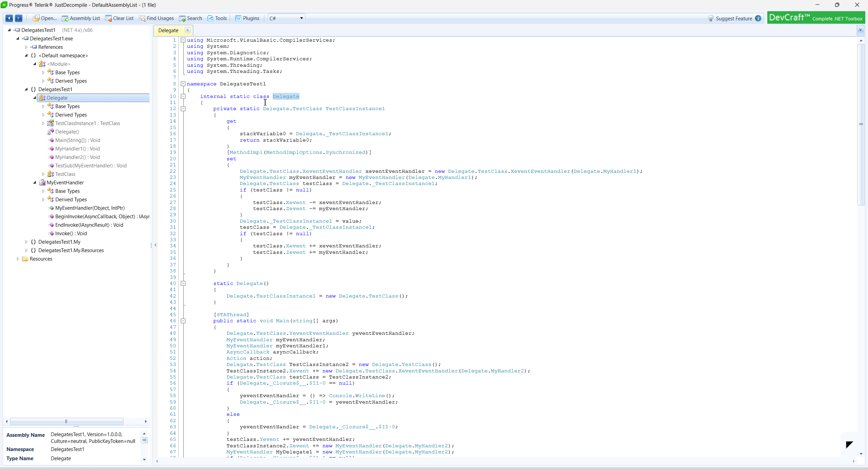The height and width of the screenshot is (469, 868).
Task: Open the Search tool
Action: [191, 18]
